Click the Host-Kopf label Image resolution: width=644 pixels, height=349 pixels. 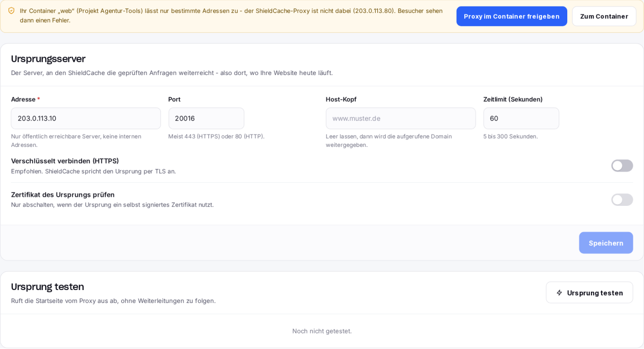341,99
